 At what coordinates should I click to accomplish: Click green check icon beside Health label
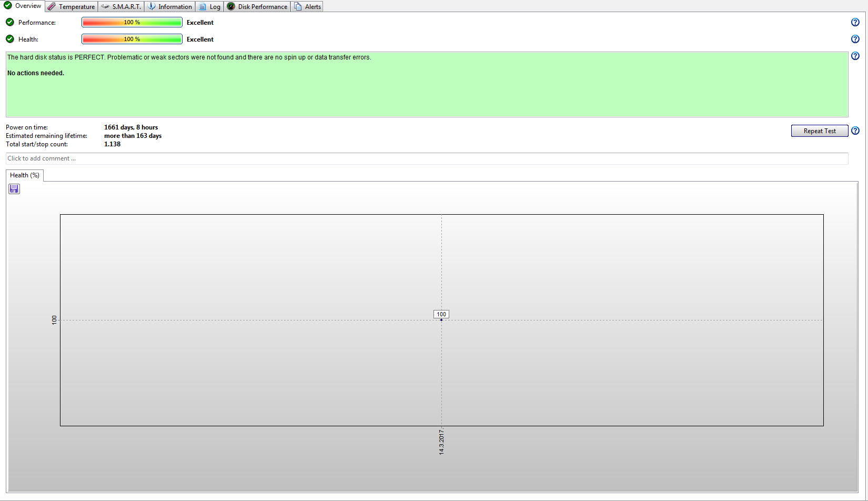10,39
